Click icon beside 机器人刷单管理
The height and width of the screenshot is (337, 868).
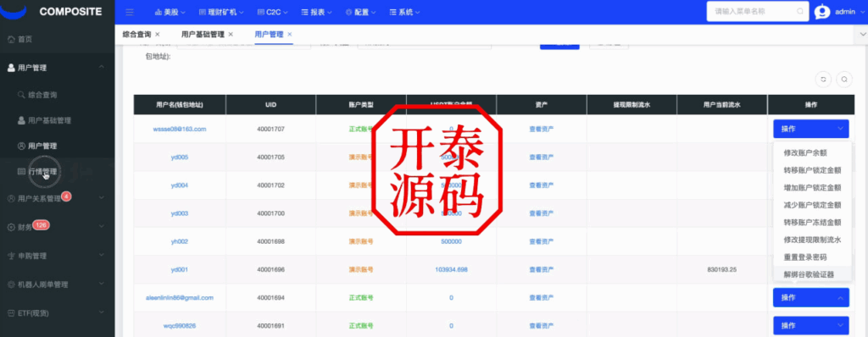pyautogui.click(x=11, y=285)
